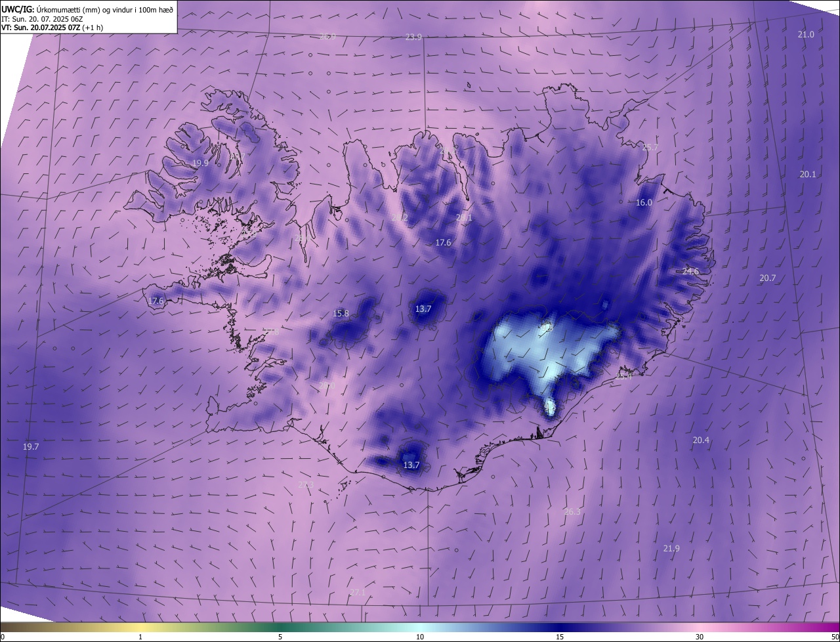The height and width of the screenshot is (642, 840).
Task: Click the 24.6 value label
Action: tap(690, 271)
